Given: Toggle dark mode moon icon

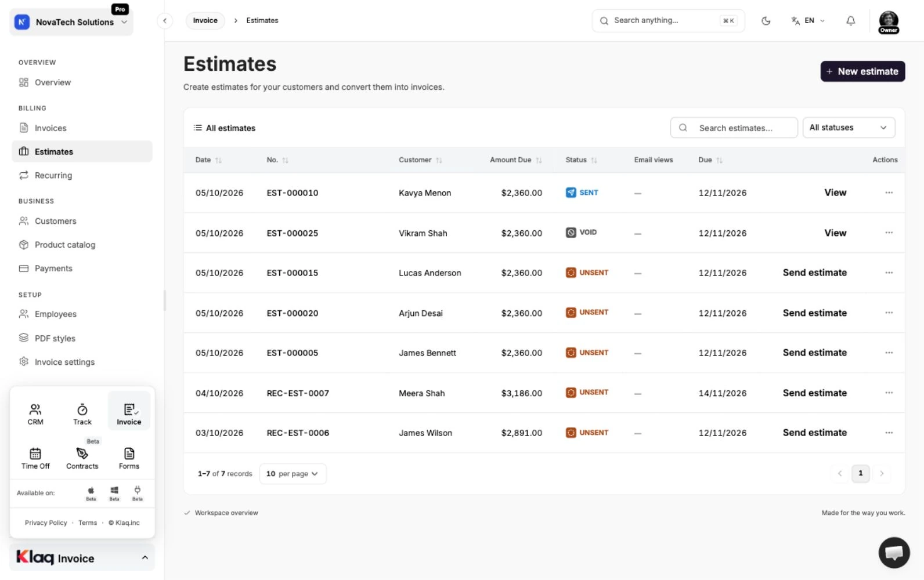Looking at the screenshot, I should (x=766, y=21).
